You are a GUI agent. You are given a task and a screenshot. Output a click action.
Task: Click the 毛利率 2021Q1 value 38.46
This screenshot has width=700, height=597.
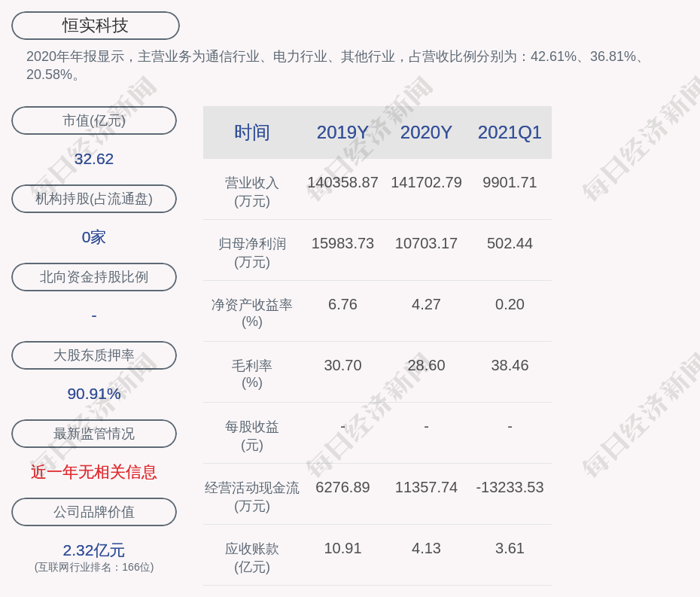pos(510,365)
